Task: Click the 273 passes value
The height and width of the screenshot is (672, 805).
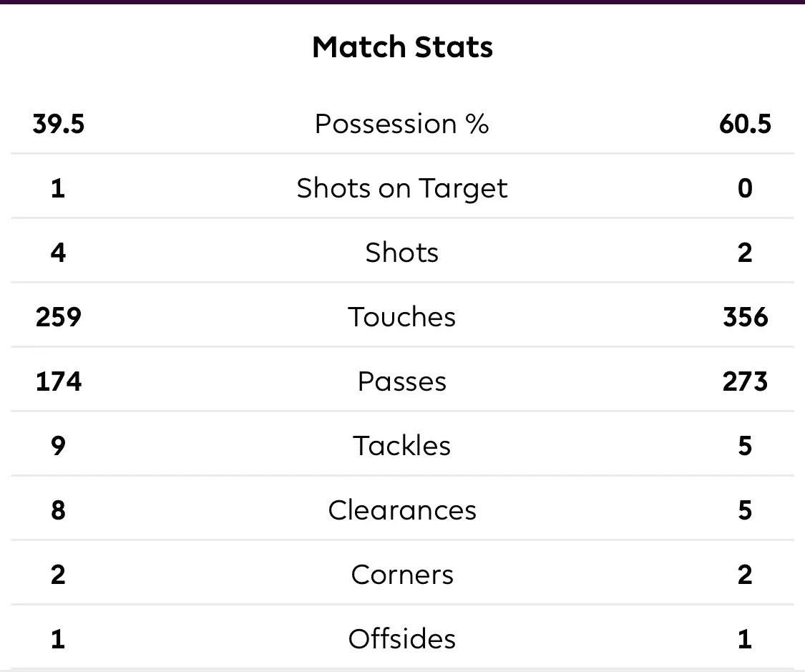Action: coord(745,381)
